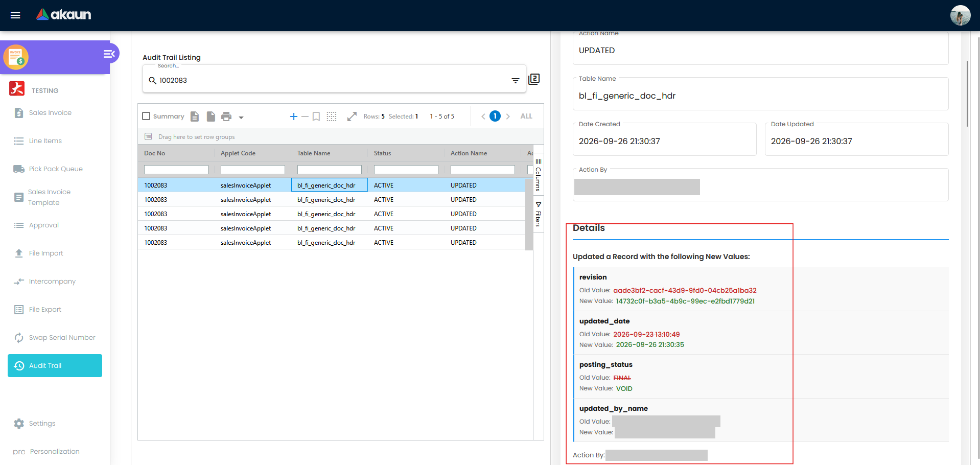980x465 pixels.
Task: Open the Filters side panel tab
Action: click(539, 215)
